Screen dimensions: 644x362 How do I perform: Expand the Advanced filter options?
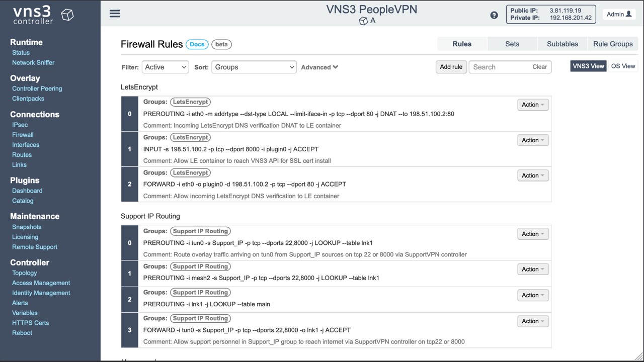point(319,67)
